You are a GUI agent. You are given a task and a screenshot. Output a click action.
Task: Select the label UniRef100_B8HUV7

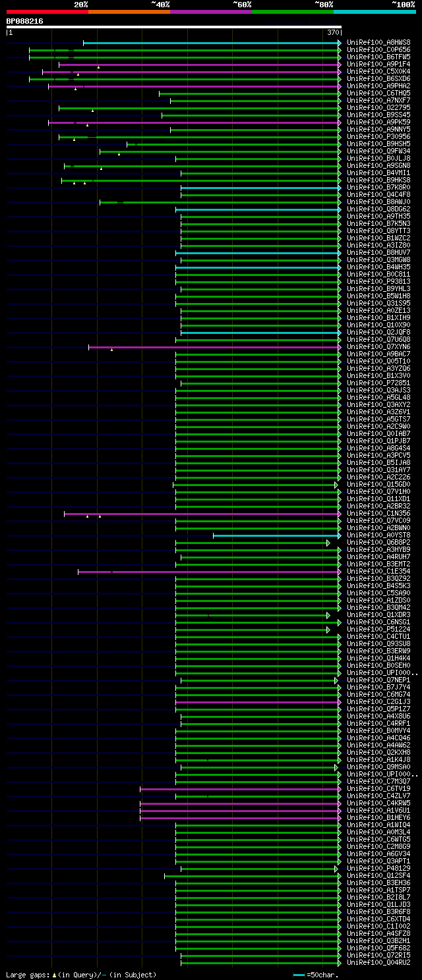[x=378, y=253]
